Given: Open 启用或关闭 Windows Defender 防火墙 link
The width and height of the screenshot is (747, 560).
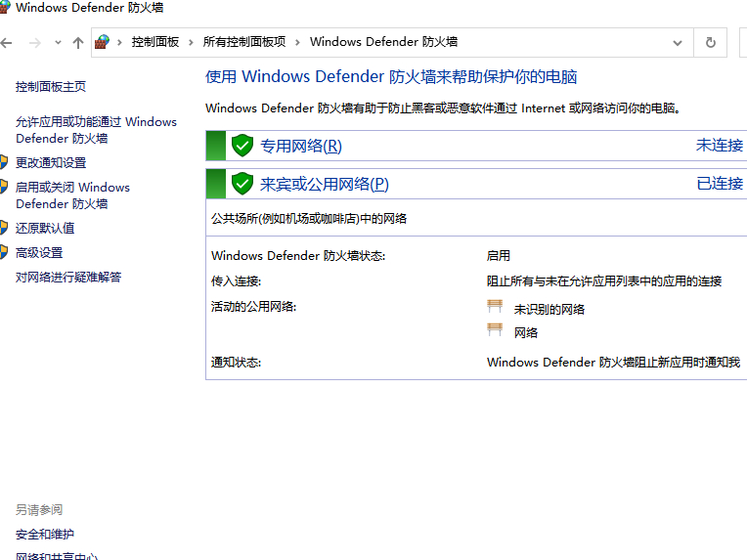Looking at the screenshot, I should (72, 195).
